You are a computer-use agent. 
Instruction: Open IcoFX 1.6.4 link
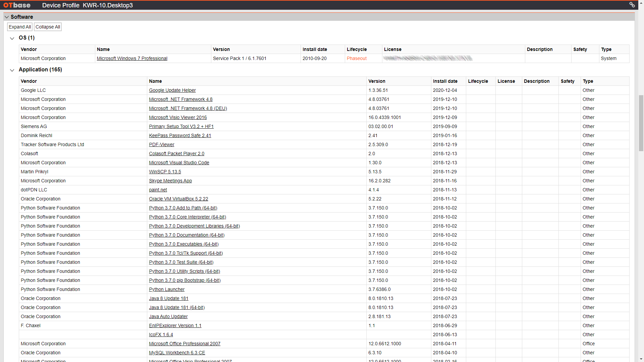(161, 335)
